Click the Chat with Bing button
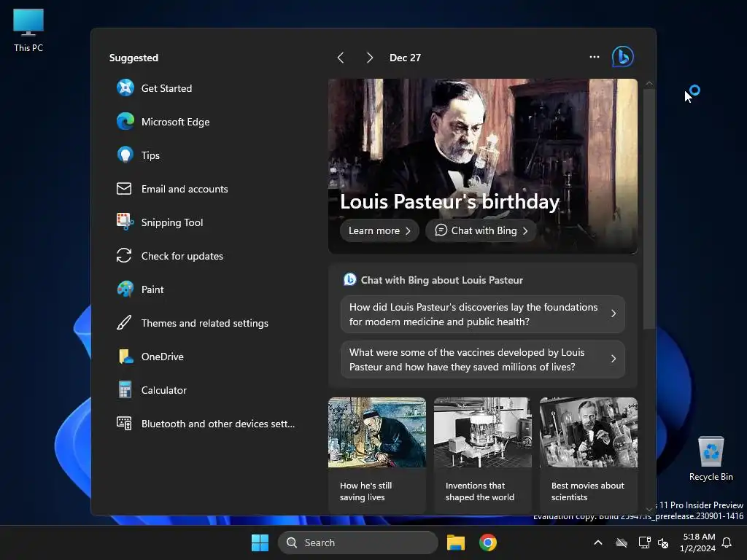Screen dimensions: 747x560 pyautogui.click(x=481, y=230)
